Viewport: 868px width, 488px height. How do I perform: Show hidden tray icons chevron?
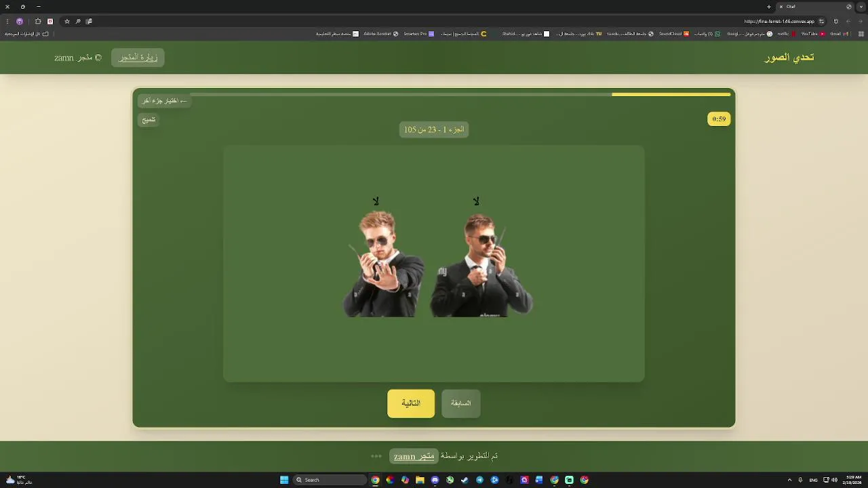click(x=789, y=480)
